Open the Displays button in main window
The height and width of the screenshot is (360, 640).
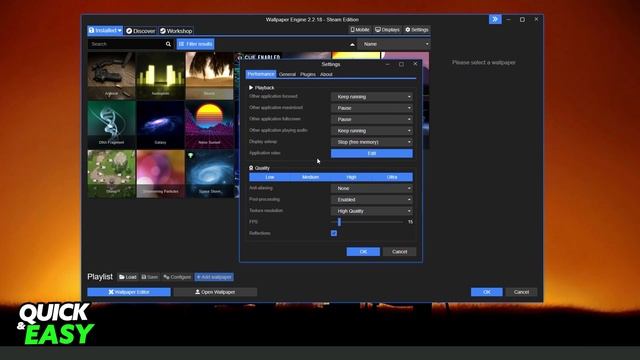(387, 30)
